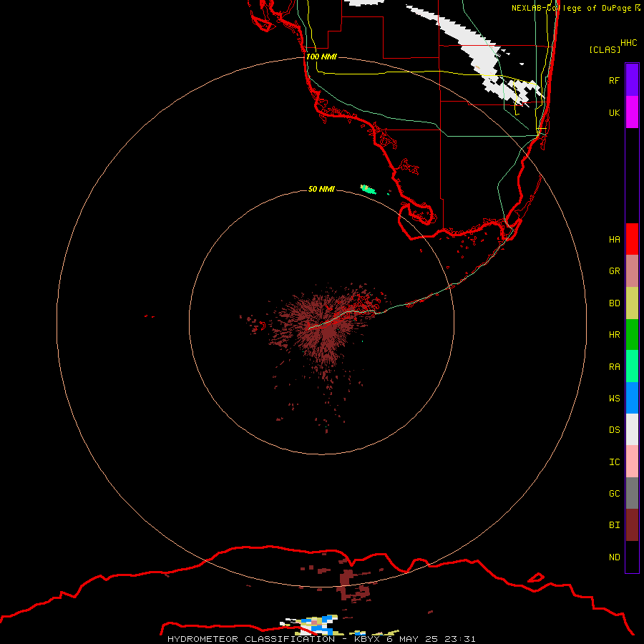Image resolution: width=644 pixels, height=644 pixels.
Task: Click the BI legend label
Action: coord(614,525)
